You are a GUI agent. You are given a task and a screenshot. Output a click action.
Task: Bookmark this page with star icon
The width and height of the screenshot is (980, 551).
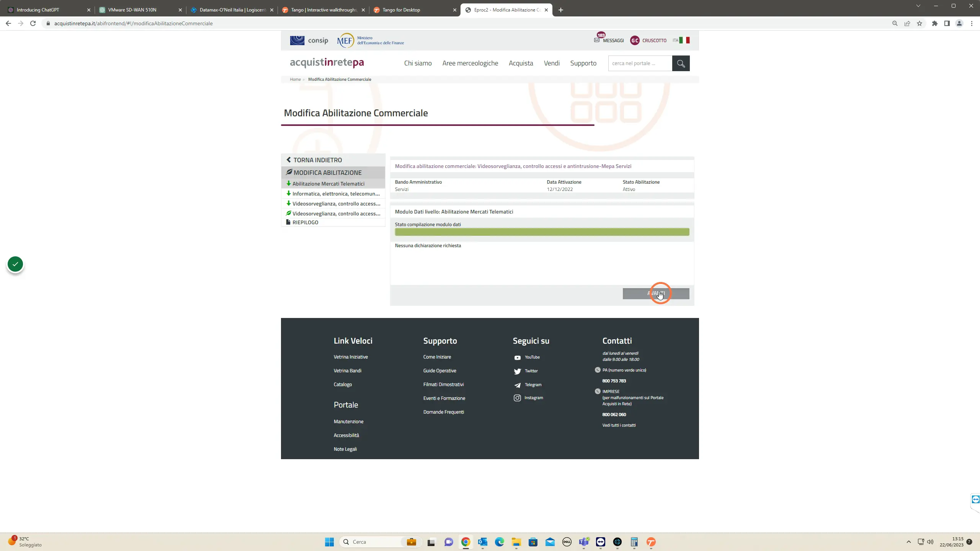[920, 23]
